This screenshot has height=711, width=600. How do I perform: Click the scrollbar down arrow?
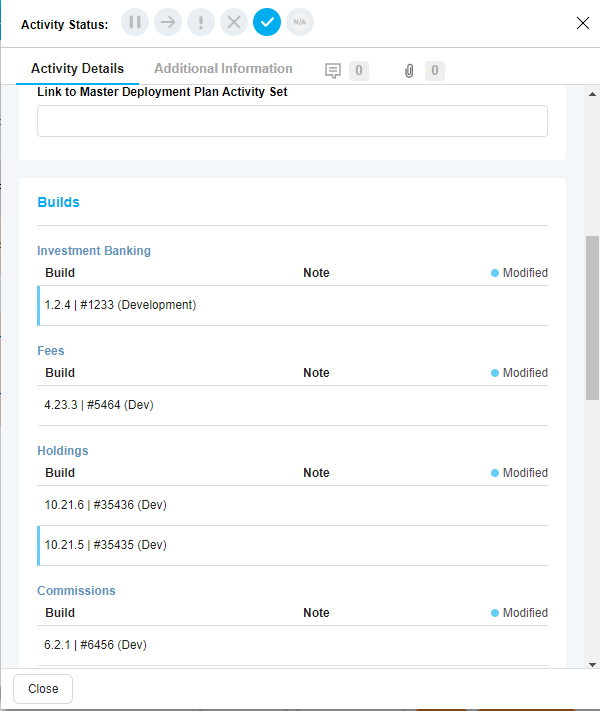tap(592, 663)
